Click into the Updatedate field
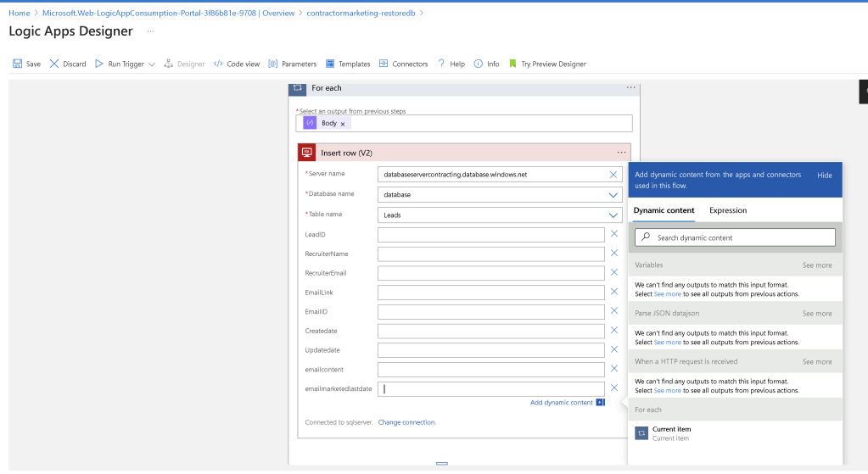This screenshot has height=474, width=868. point(491,351)
